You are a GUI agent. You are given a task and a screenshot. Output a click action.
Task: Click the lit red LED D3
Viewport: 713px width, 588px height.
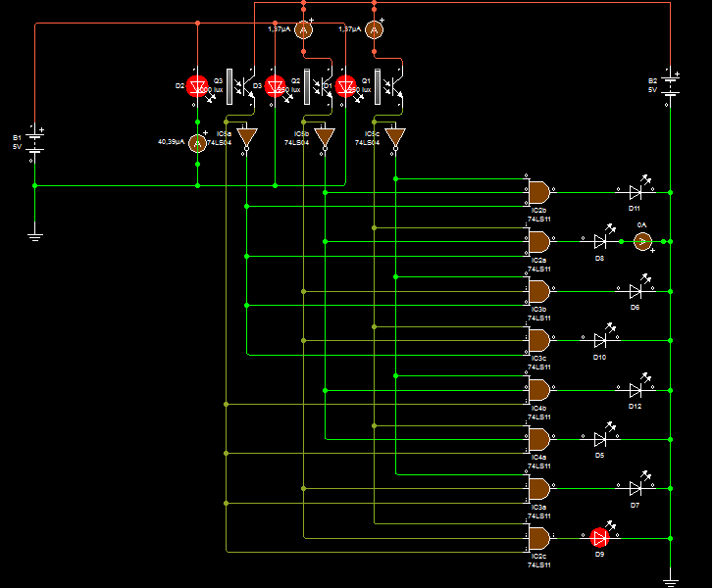pos(275,86)
